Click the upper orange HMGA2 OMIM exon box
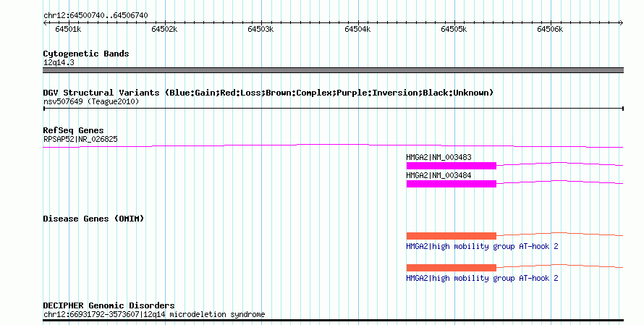 pos(452,236)
